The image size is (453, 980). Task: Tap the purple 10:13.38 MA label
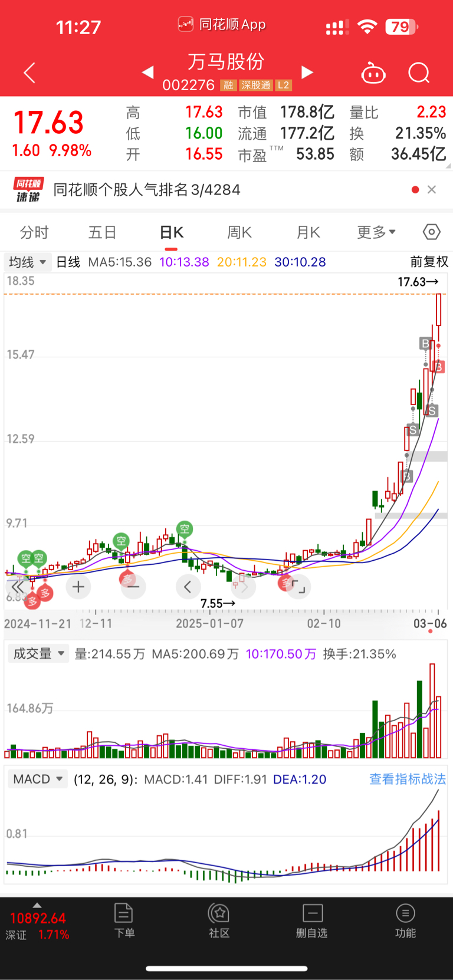[x=184, y=262]
